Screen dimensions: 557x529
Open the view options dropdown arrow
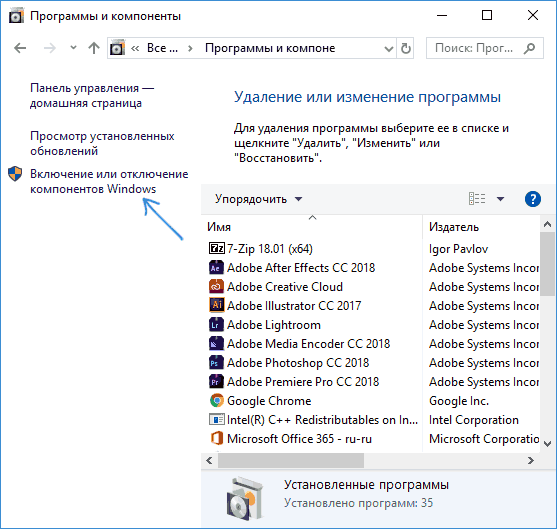(x=501, y=199)
